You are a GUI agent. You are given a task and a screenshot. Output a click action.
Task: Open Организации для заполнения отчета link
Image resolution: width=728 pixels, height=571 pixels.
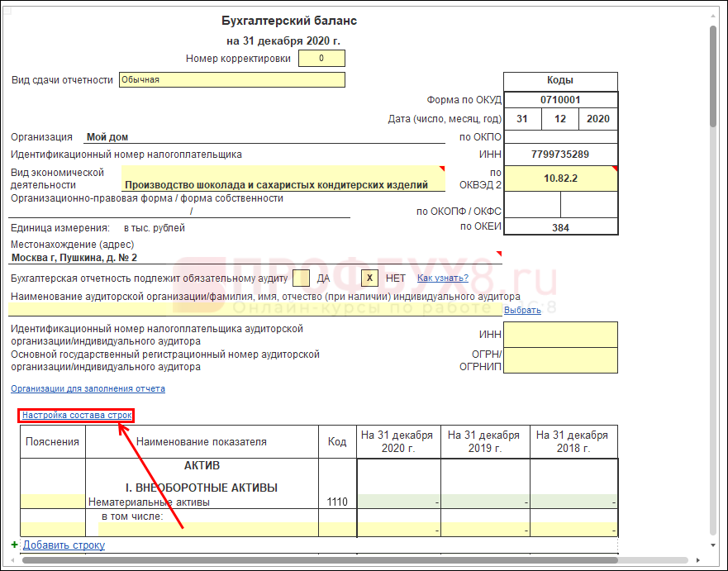click(x=88, y=388)
